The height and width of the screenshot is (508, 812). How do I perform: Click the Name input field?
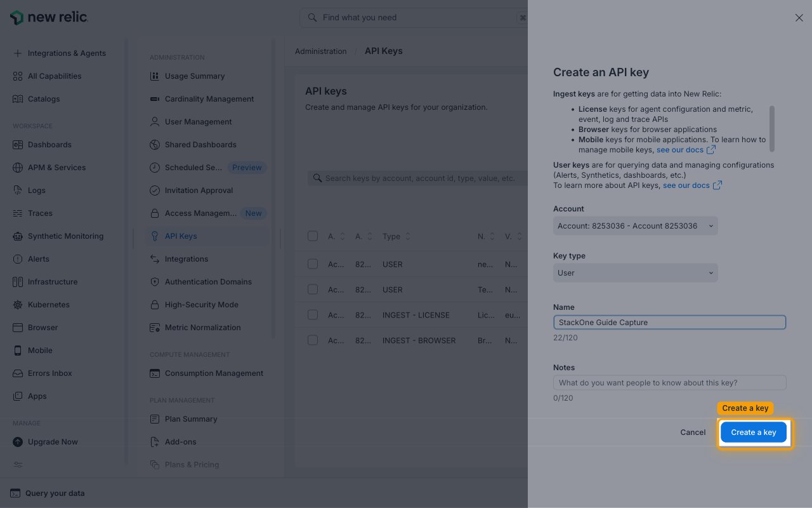(x=669, y=323)
